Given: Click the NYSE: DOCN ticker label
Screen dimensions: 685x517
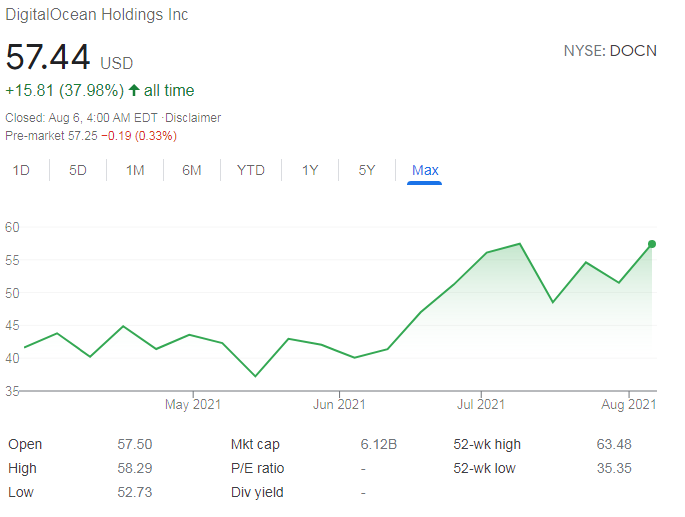Looking at the screenshot, I should tap(610, 51).
